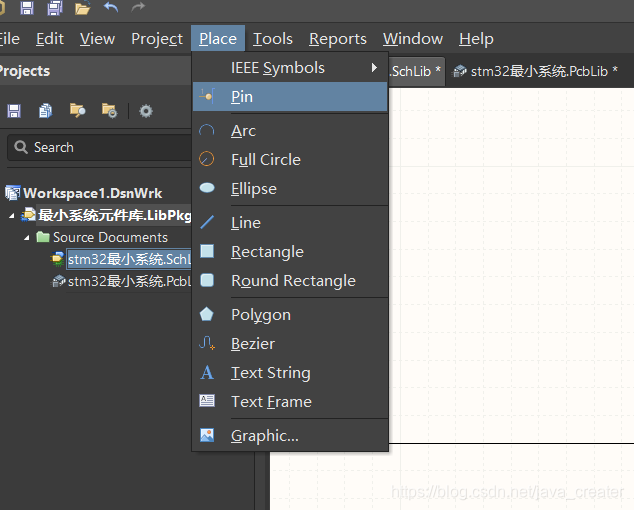Viewport: 634px width, 510px height.
Task: Click the Projects panel Search field
Action: (99, 147)
